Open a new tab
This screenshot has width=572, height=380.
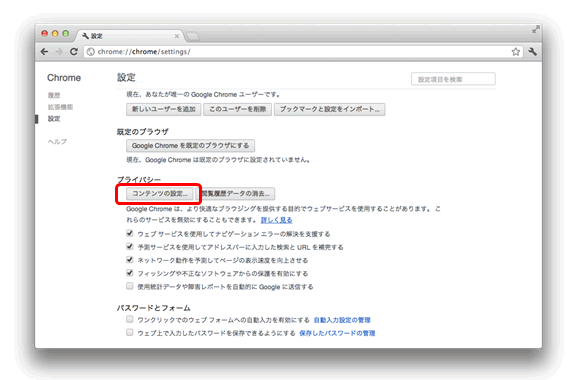coord(193,36)
